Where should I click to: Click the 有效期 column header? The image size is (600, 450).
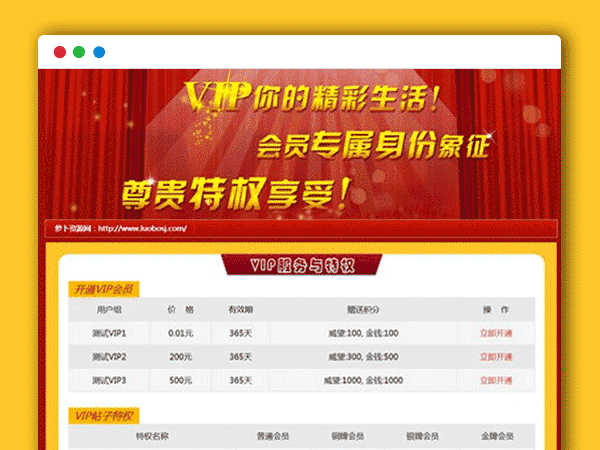pyautogui.click(x=240, y=309)
